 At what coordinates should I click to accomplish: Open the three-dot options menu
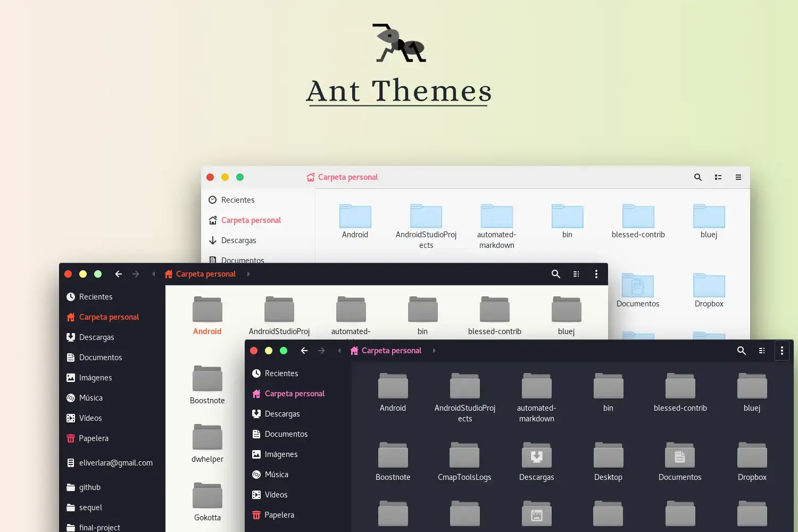[782, 351]
